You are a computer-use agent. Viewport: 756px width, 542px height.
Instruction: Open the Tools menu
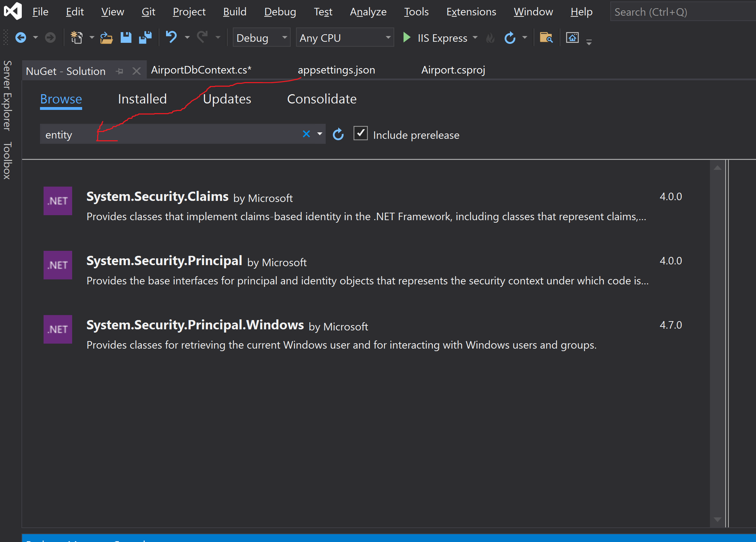point(416,12)
